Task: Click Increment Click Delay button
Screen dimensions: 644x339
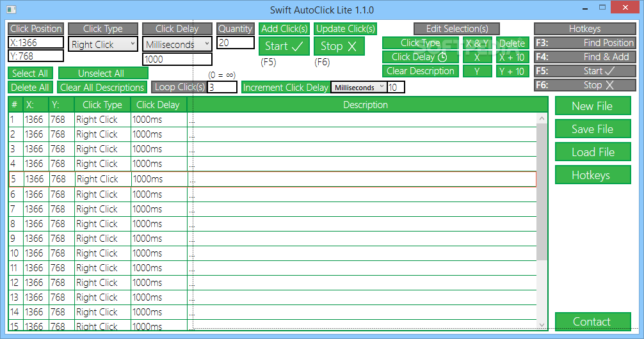Action: (x=286, y=88)
